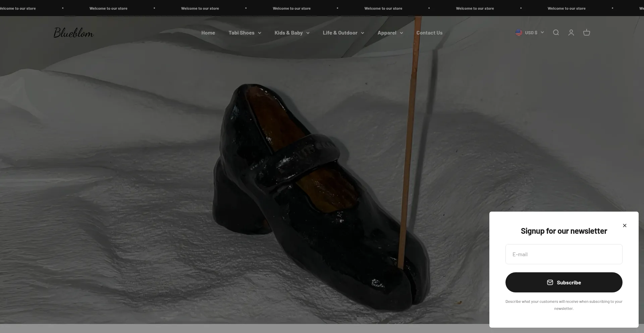Viewport: 644px width, 333px height.
Task: Expand the chevron beside Life & Outdoor
Action: (363, 33)
